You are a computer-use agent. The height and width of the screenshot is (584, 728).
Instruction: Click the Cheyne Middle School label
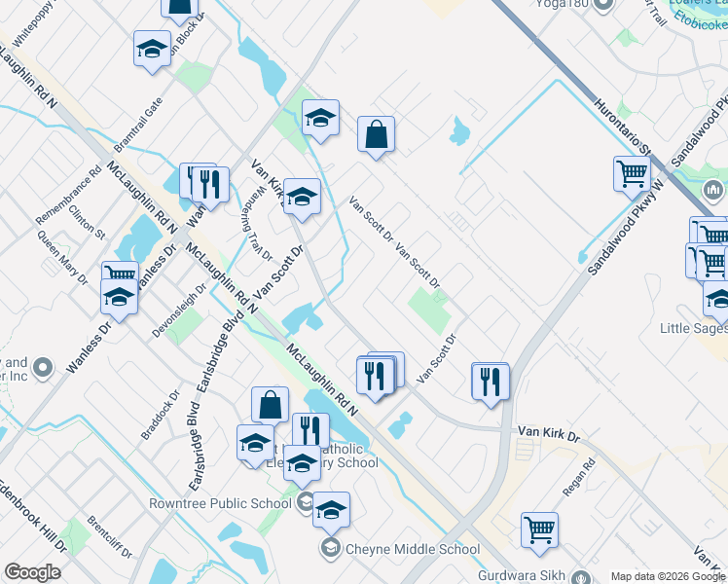pos(413,549)
